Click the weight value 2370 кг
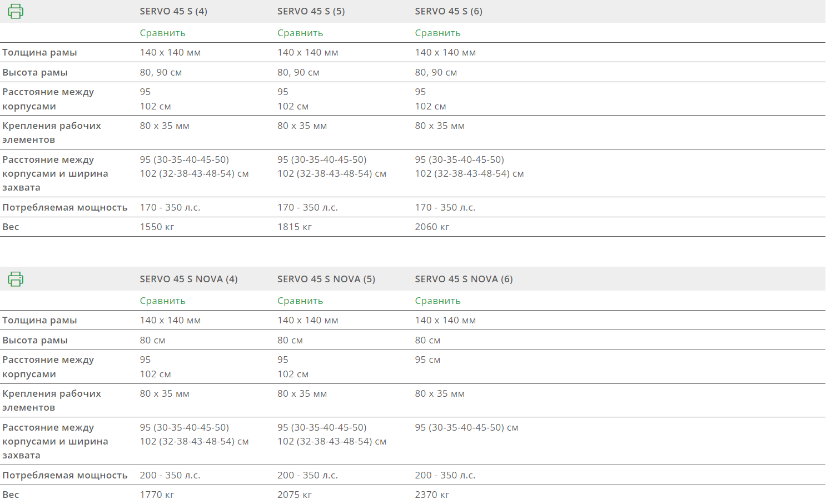The height and width of the screenshot is (504, 826). point(432,495)
